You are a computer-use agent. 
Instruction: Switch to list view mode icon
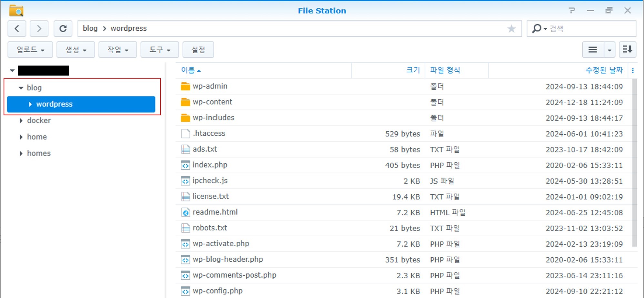(x=593, y=50)
